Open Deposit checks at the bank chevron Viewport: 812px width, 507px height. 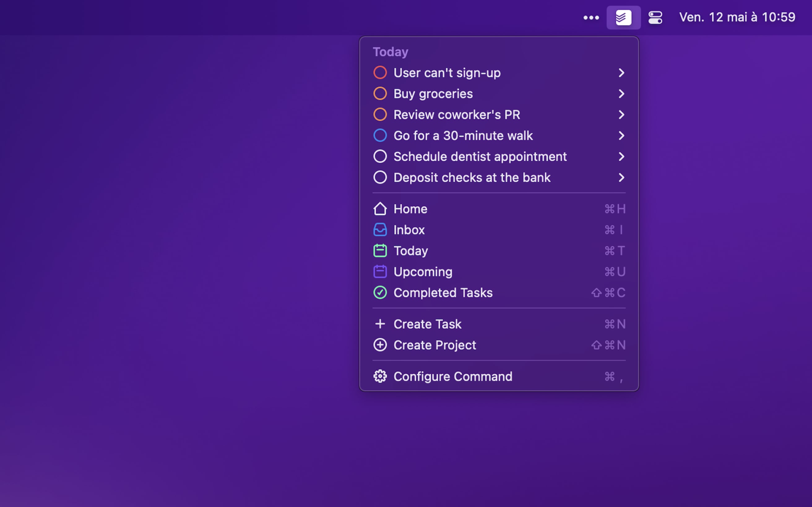pos(621,177)
